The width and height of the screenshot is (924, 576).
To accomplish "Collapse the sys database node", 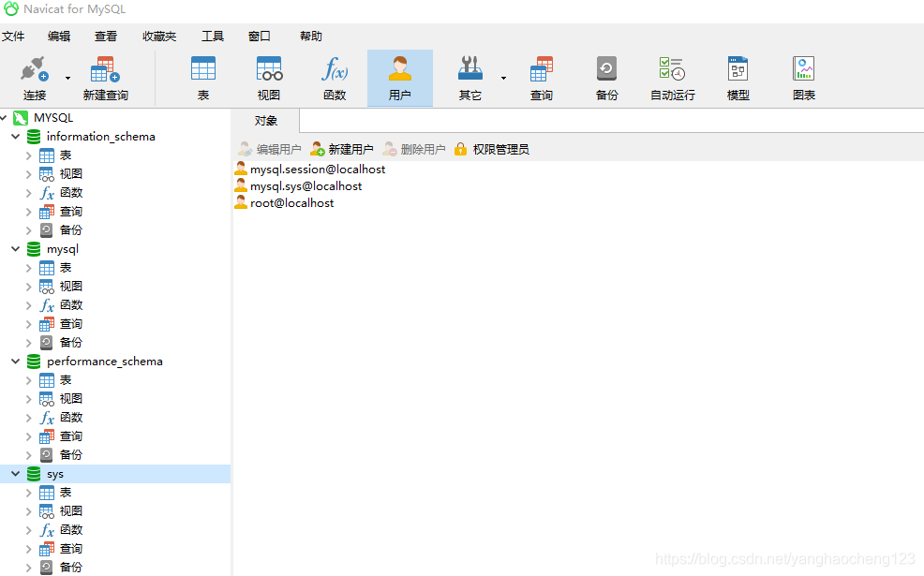I will tap(16, 474).
